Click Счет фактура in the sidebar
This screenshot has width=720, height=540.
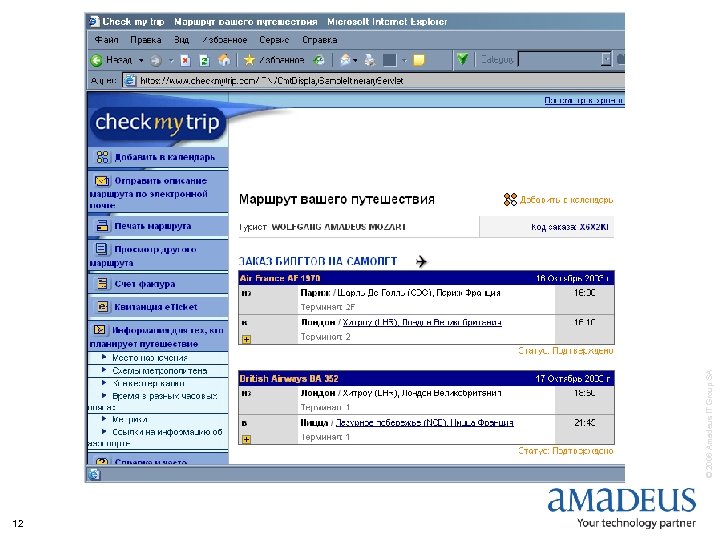click(x=145, y=284)
